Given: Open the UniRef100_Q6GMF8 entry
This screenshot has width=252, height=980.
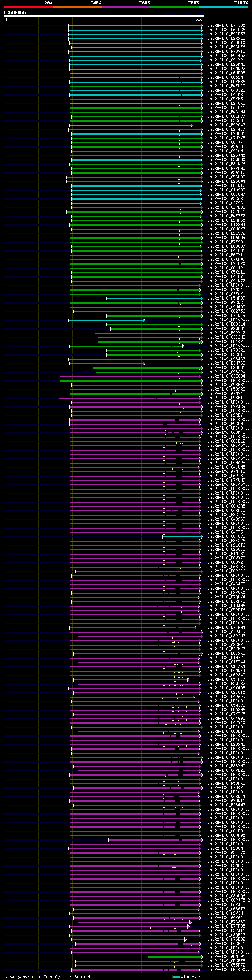Looking at the screenshot, I should (x=226, y=432).
